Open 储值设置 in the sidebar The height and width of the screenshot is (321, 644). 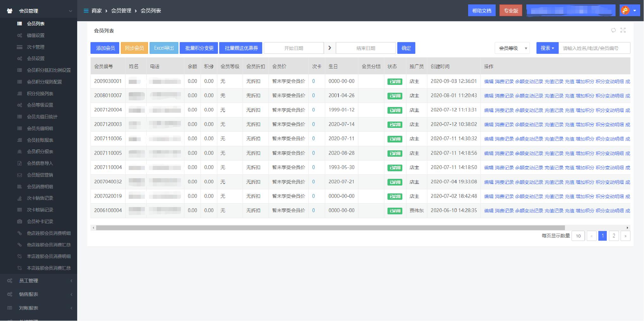[x=35, y=35]
